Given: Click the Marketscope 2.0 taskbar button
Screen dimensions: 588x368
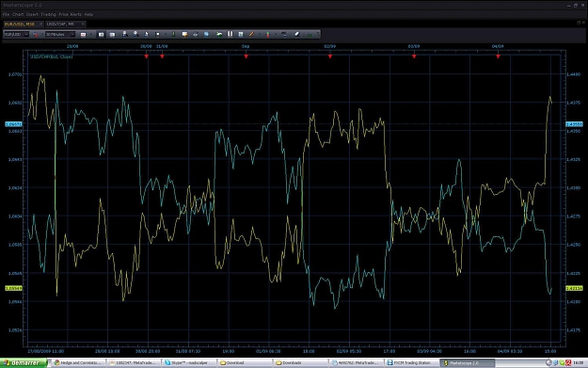Looking at the screenshot, I should tap(468, 362).
